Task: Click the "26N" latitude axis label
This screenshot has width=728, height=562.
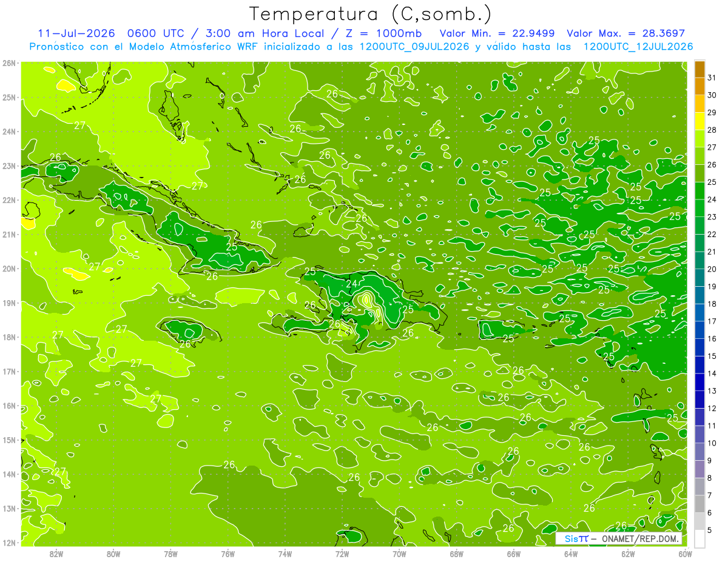Action: click(x=9, y=63)
